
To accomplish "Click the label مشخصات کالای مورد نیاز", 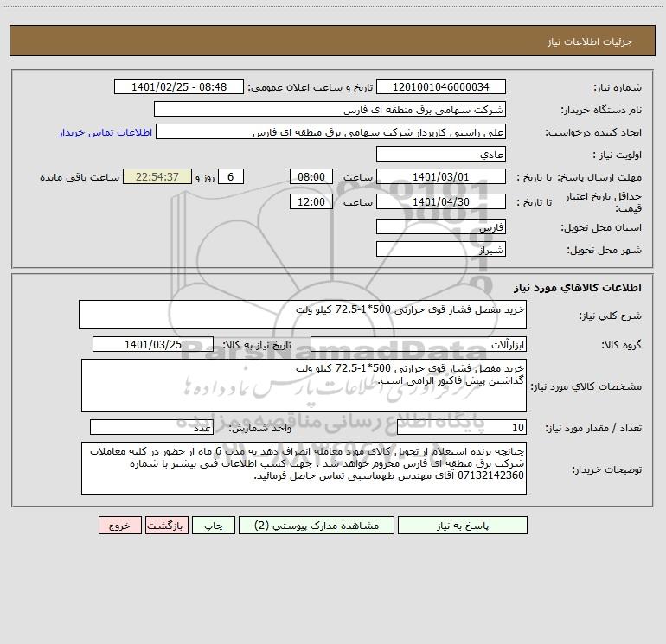I will click(x=587, y=386).
